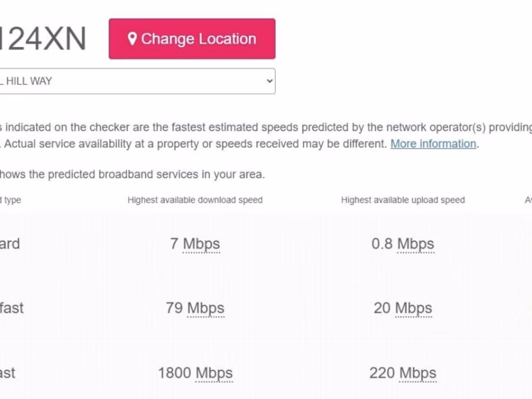Select the row label above the 'fast' row
Viewport: 532px width, 399px height.
pyautogui.click(x=9, y=244)
